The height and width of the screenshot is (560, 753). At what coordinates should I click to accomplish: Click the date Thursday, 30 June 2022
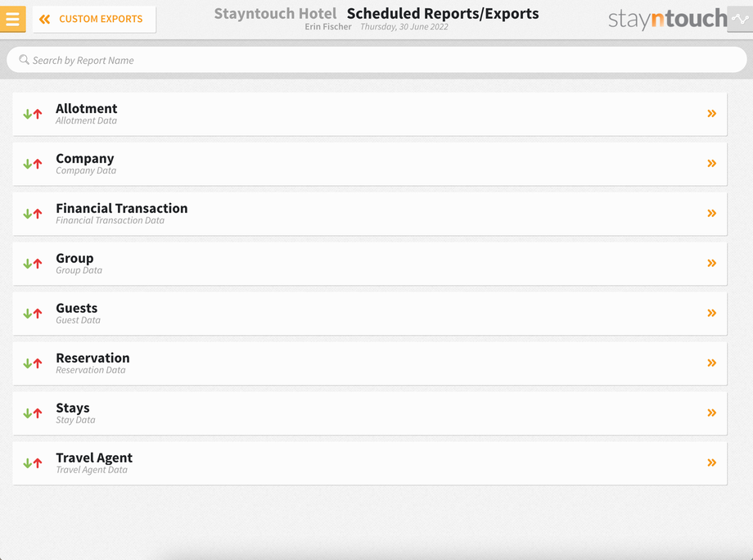tap(404, 27)
